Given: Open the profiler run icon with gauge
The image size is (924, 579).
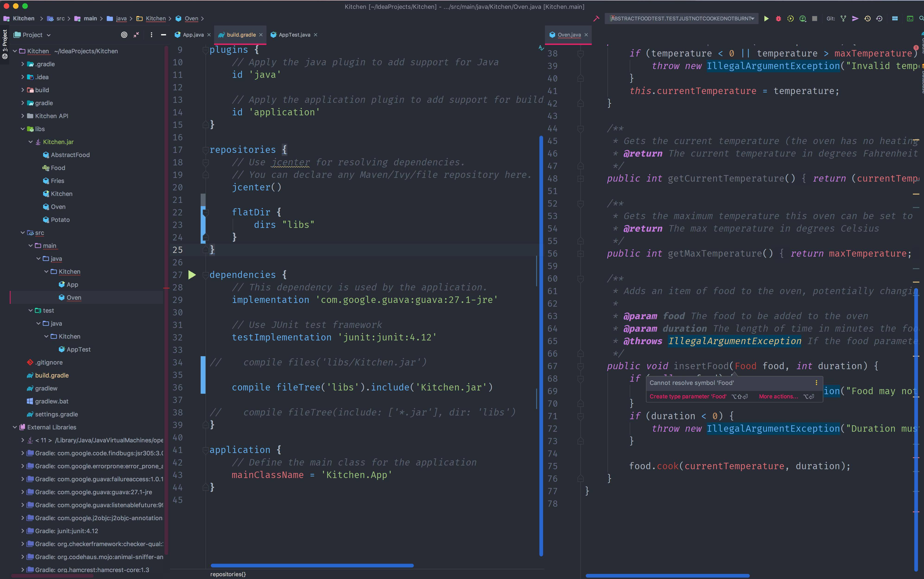Looking at the screenshot, I should click(x=803, y=18).
